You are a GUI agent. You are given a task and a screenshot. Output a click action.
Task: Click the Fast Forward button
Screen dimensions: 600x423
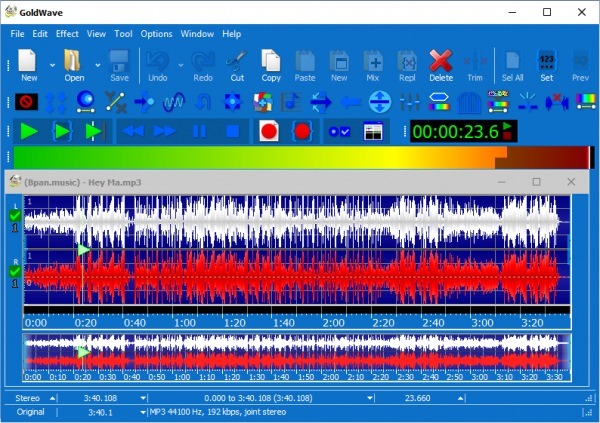(165, 131)
